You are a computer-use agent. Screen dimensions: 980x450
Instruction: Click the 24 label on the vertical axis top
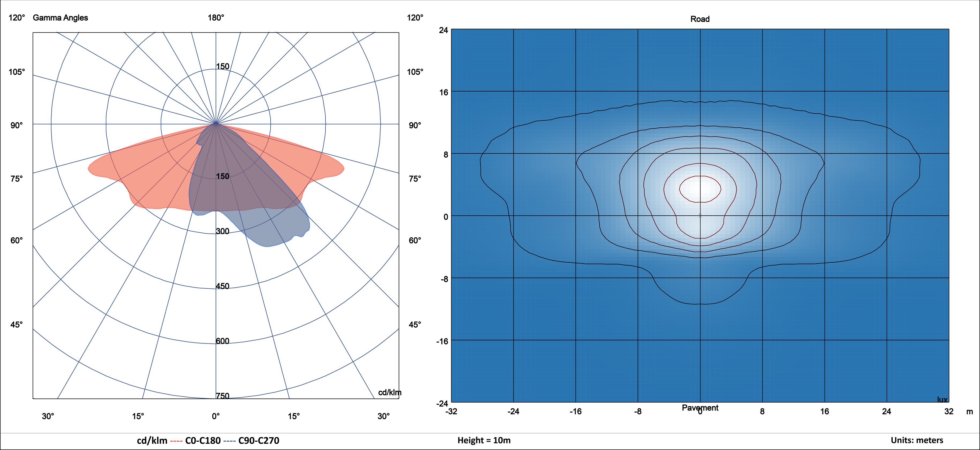(443, 30)
